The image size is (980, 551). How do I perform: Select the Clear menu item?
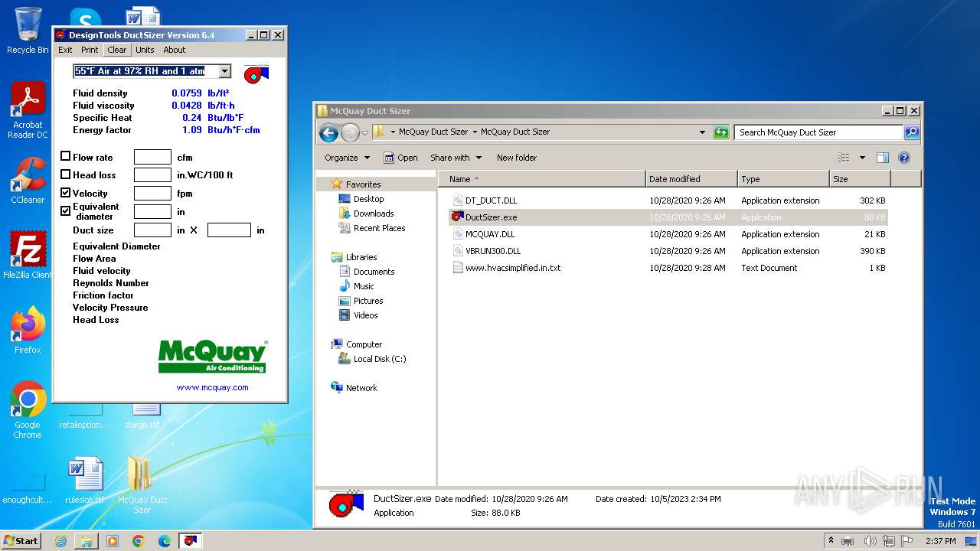tap(117, 50)
